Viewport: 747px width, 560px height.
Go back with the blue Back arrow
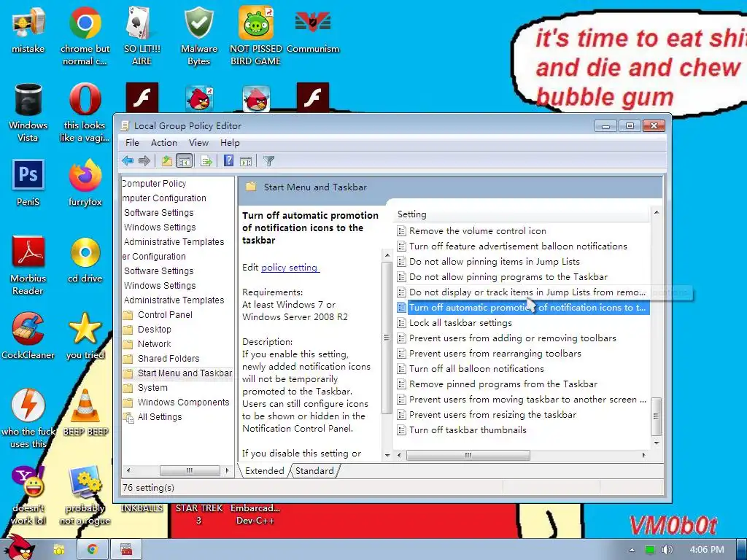pos(128,161)
